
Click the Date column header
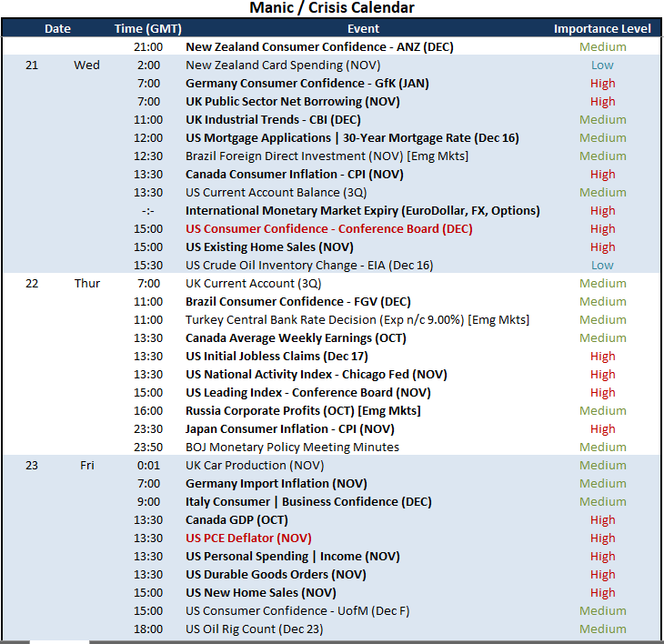57,29
